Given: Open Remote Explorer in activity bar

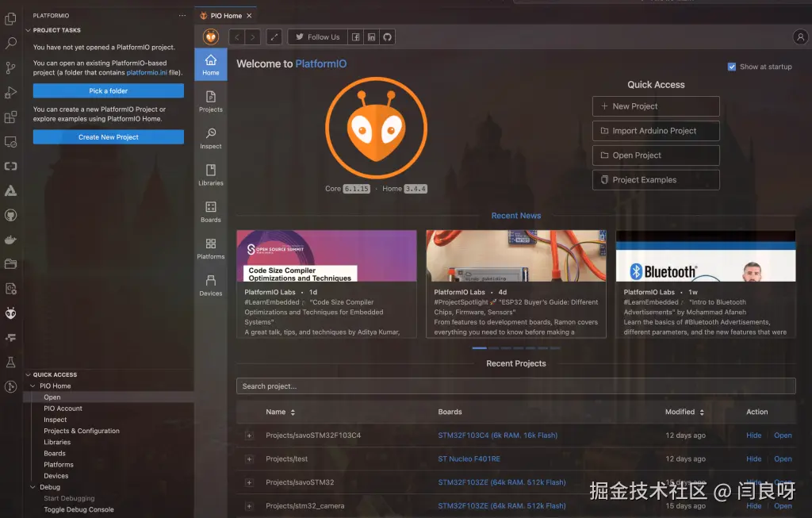Looking at the screenshot, I should (10, 141).
